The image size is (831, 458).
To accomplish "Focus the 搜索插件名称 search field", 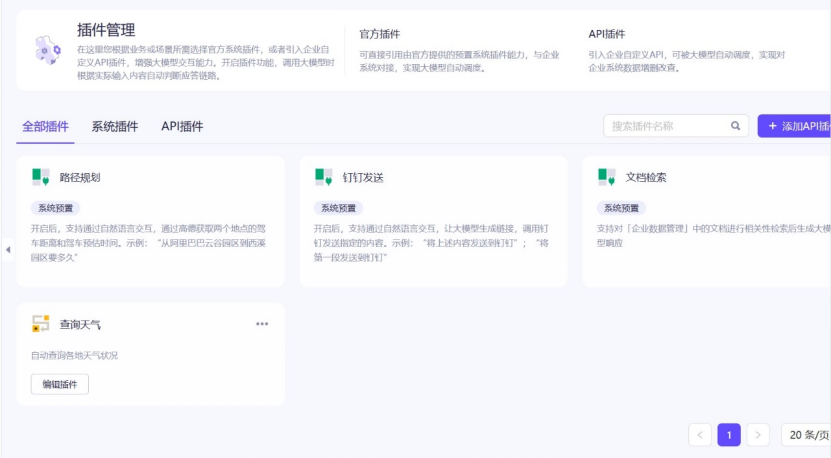I will pyautogui.click(x=676, y=126).
